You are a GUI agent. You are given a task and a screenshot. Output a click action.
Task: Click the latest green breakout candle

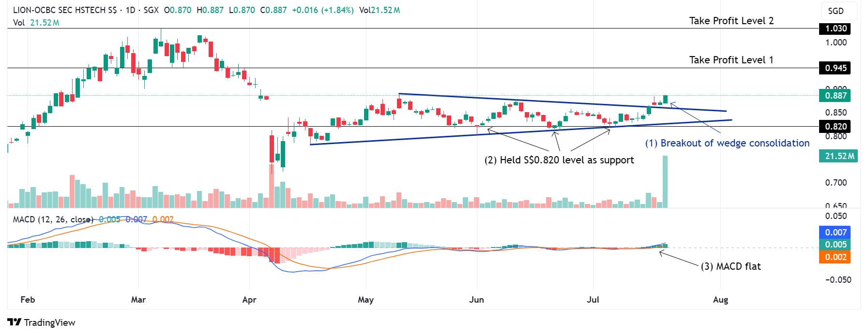(666, 99)
